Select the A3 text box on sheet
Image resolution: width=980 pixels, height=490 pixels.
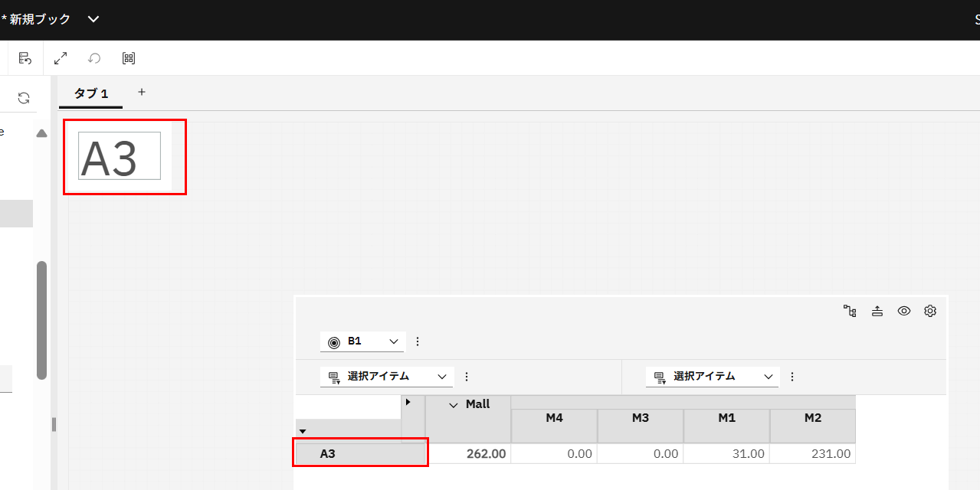click(x=120, y=155)
